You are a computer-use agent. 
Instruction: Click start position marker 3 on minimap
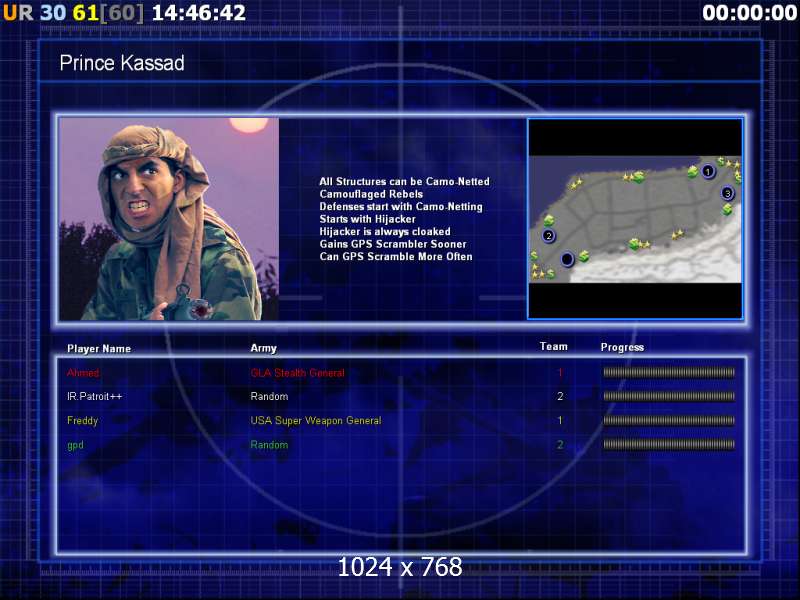pos(728,193)
